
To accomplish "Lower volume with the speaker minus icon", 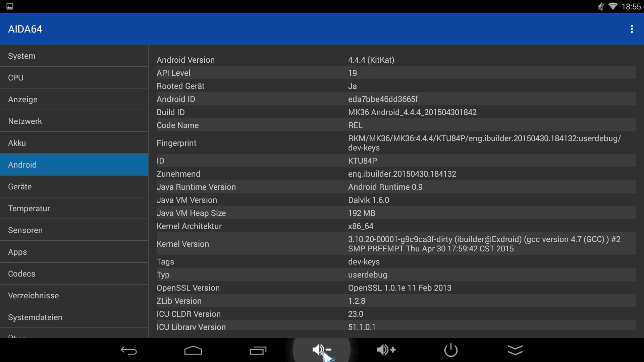I will pyautogui.click(x=321, y=350).
